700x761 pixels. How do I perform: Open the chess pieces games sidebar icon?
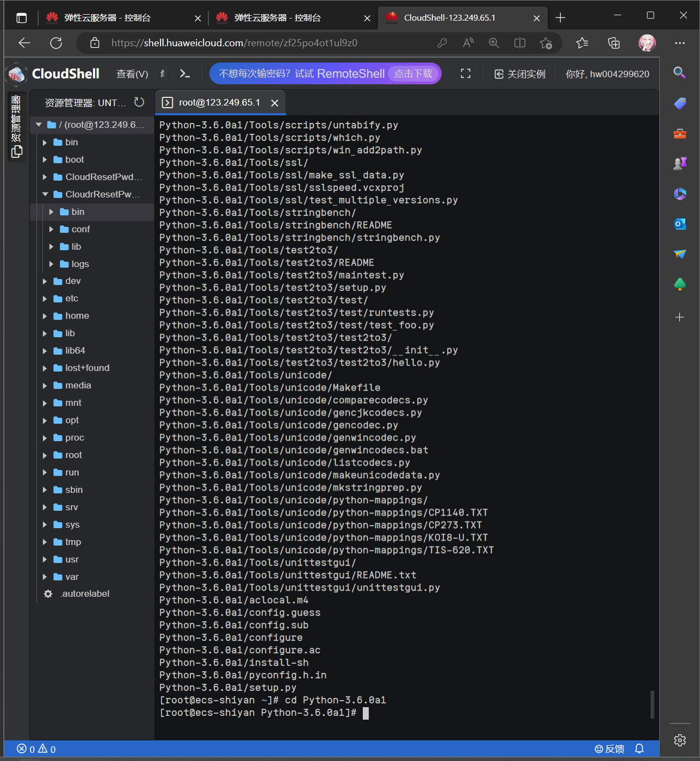tap(680, 163)
